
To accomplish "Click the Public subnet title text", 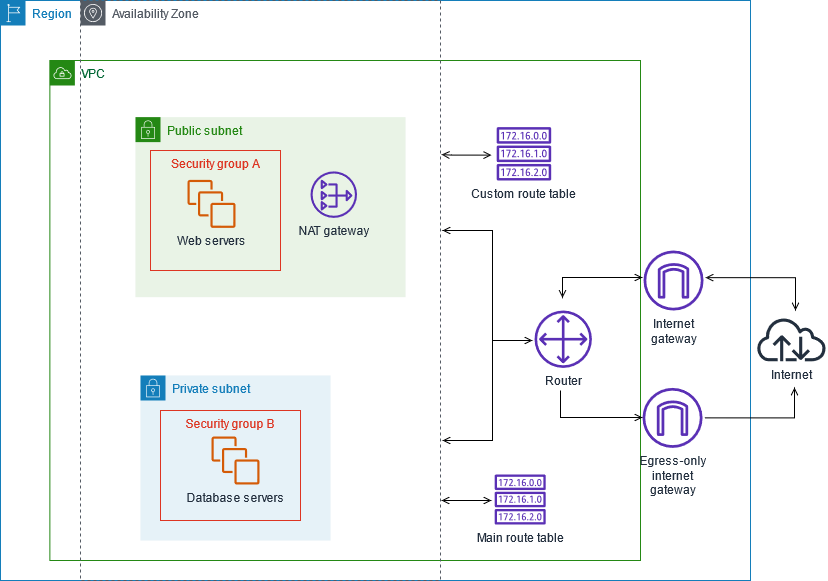I will 204,131.
